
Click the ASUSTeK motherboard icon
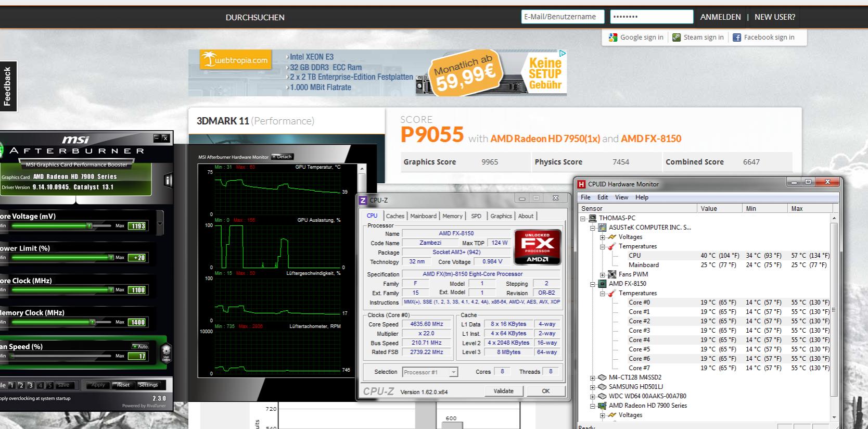[x=602, y=228]
